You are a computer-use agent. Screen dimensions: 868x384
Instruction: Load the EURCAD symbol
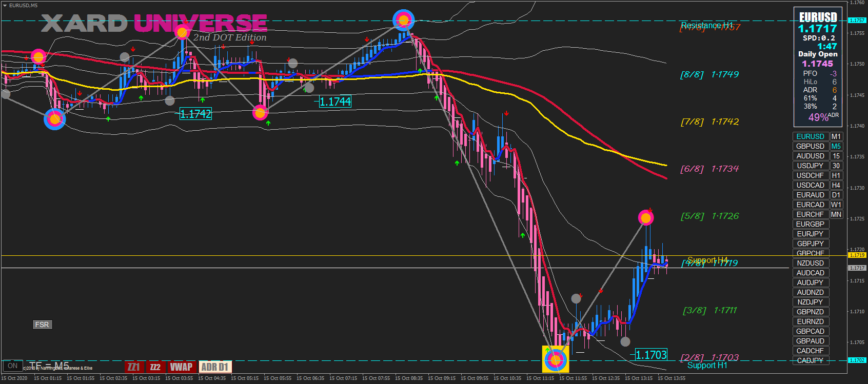(x=811, y=205)
